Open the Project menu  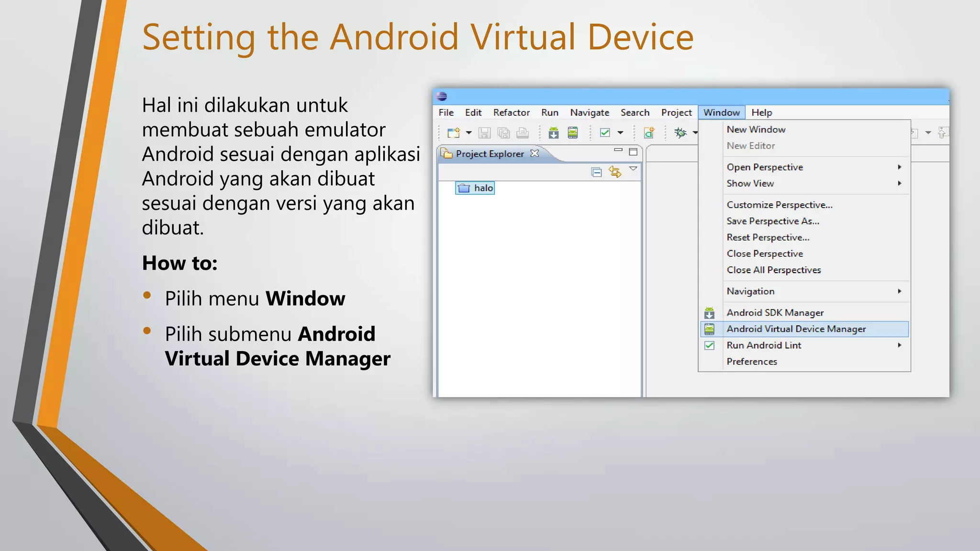coord(676,112)
